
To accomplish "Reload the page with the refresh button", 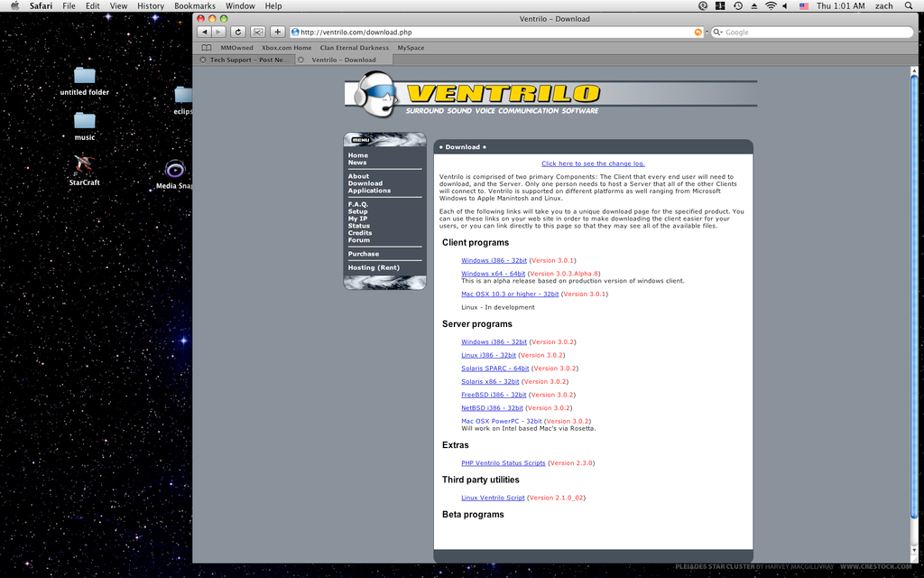I will click(x=238, y=32).
